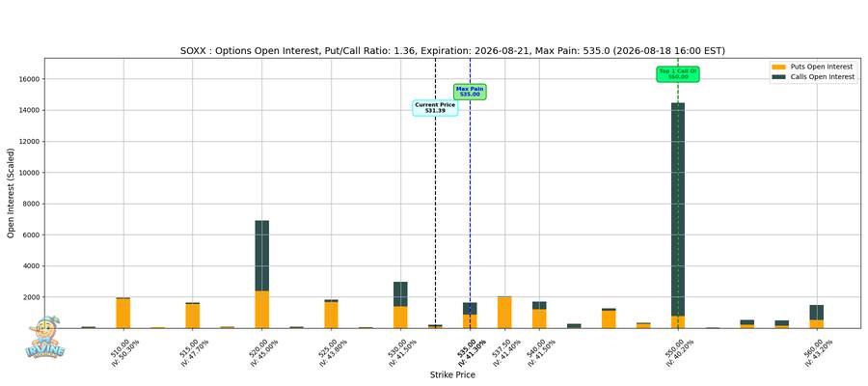
Task: Click the dark calls segment at 560.00 strike
Action: 817,313
